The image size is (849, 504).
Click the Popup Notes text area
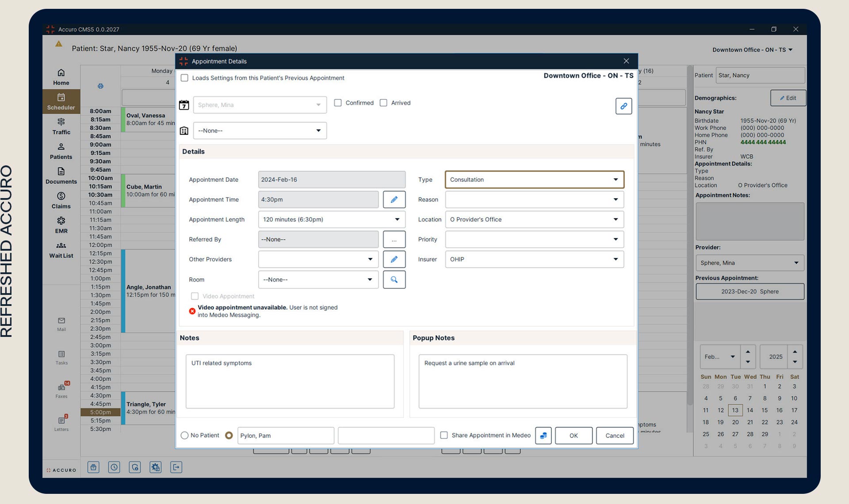523,381
